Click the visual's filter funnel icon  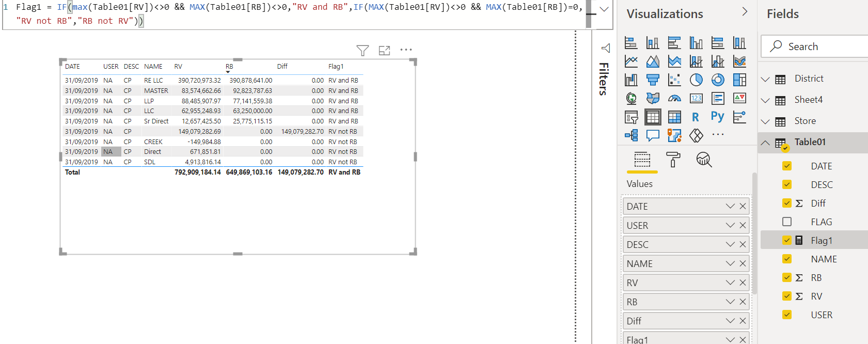[362, 50]
